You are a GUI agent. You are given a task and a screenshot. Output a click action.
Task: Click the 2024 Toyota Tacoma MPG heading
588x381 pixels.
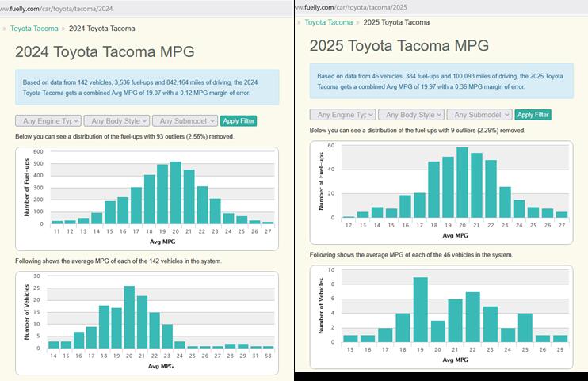[105, 51]
